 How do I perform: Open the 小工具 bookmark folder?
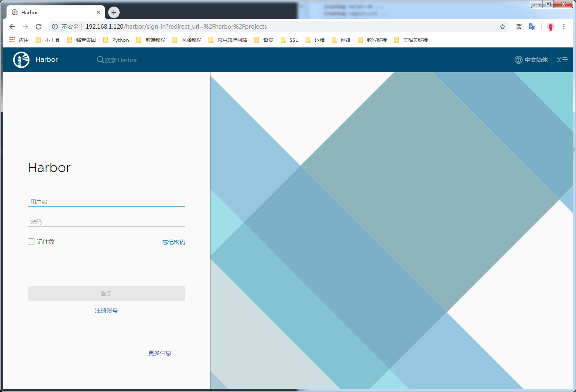click(48, 40)
